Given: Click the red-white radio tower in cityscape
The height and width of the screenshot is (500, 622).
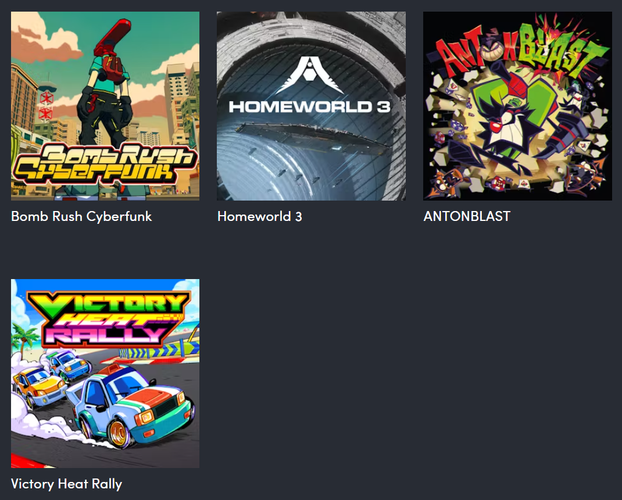Looking at the screenshot, I should tap(46, 103).
